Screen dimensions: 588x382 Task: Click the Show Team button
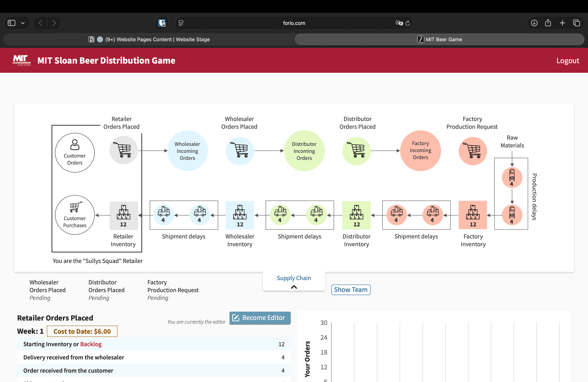(x=351, y=290)
